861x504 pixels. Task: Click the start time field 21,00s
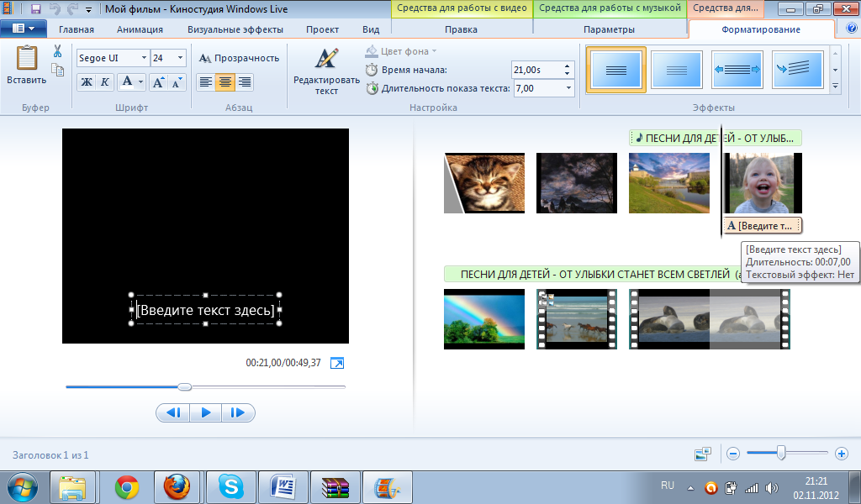(x=536, y=70)
